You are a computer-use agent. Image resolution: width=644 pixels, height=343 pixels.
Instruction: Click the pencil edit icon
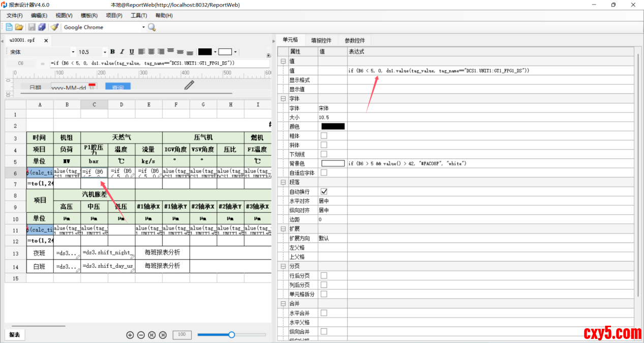pyautogui.click(x=189, y=85)
